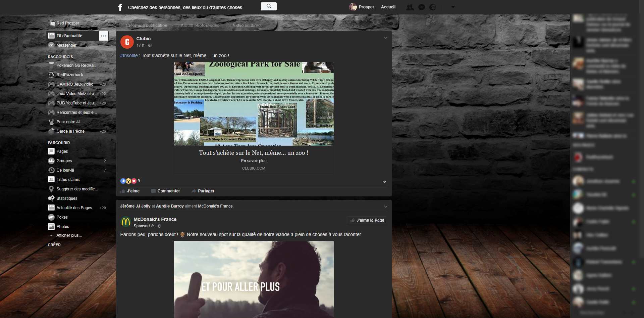
Task: Click the Photos icon
Action: (x=51, y=227)
